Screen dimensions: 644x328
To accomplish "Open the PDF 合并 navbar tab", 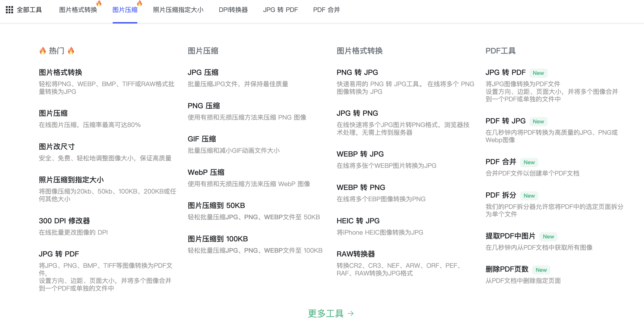I will pos(327,10).
